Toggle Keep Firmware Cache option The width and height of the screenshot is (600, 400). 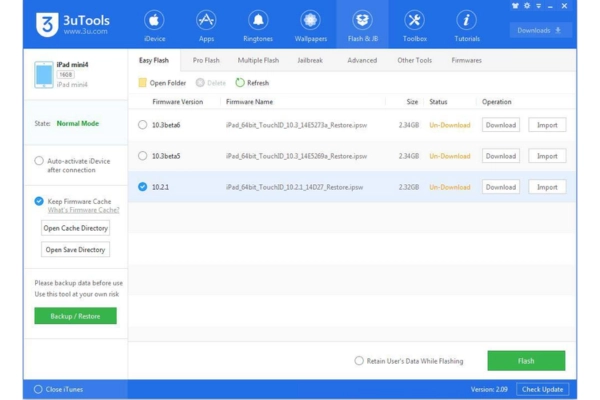(39, 201)
